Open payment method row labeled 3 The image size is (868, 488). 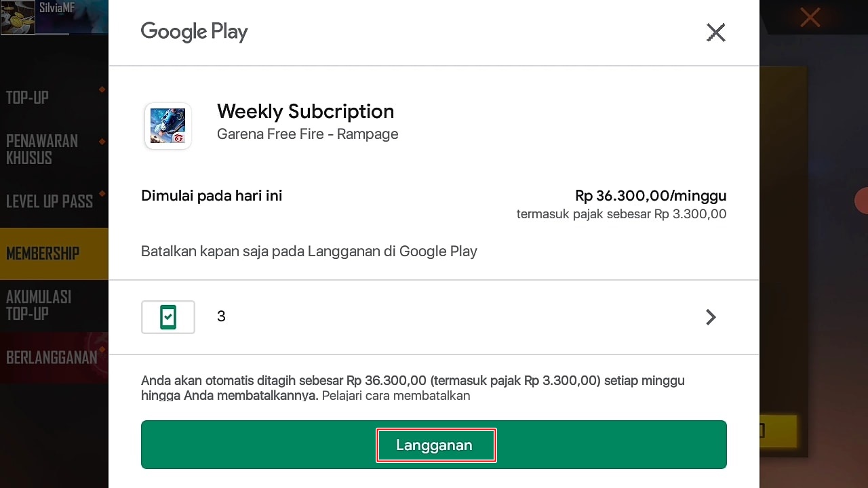(434, 317)
